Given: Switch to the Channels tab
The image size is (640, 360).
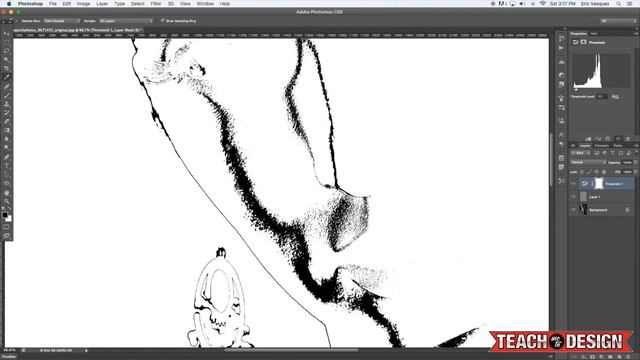Looking at the screenshot, I should click(601, 146).
